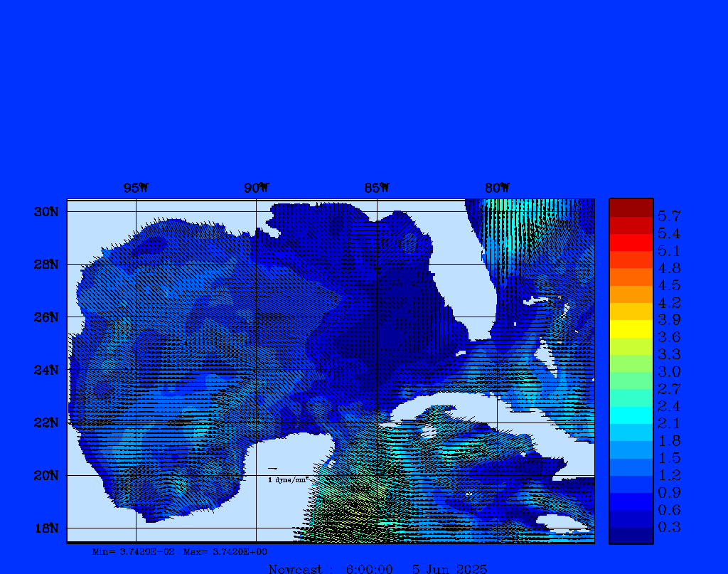
Task: Click the Max= value text below map
Action: (225, 551)
